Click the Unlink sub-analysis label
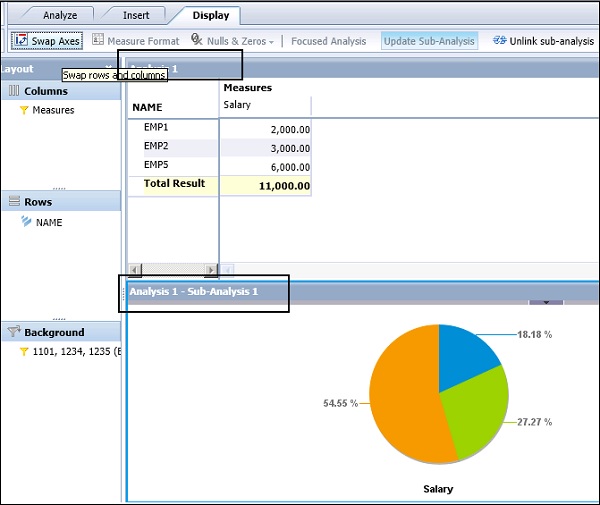The width and height of the screenshot is (600, 505). click(x=552, y=41)
